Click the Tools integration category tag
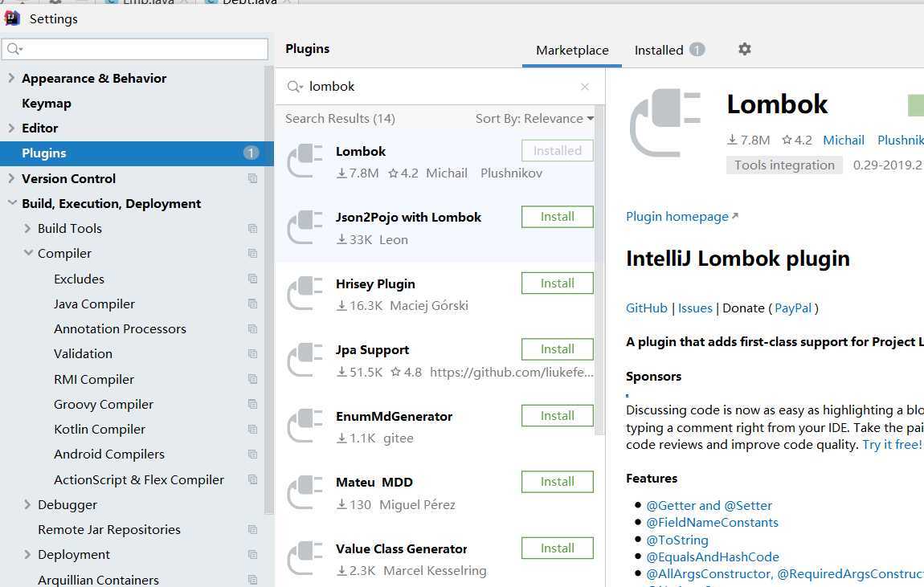 (784, 165)
